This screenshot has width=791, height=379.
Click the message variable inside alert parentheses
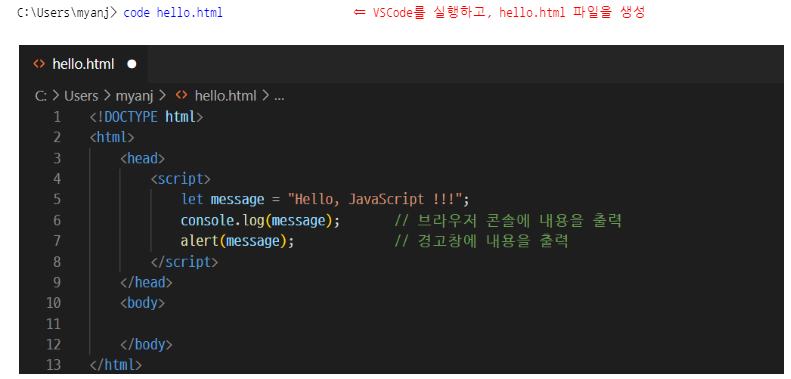(x=253, y=241)
